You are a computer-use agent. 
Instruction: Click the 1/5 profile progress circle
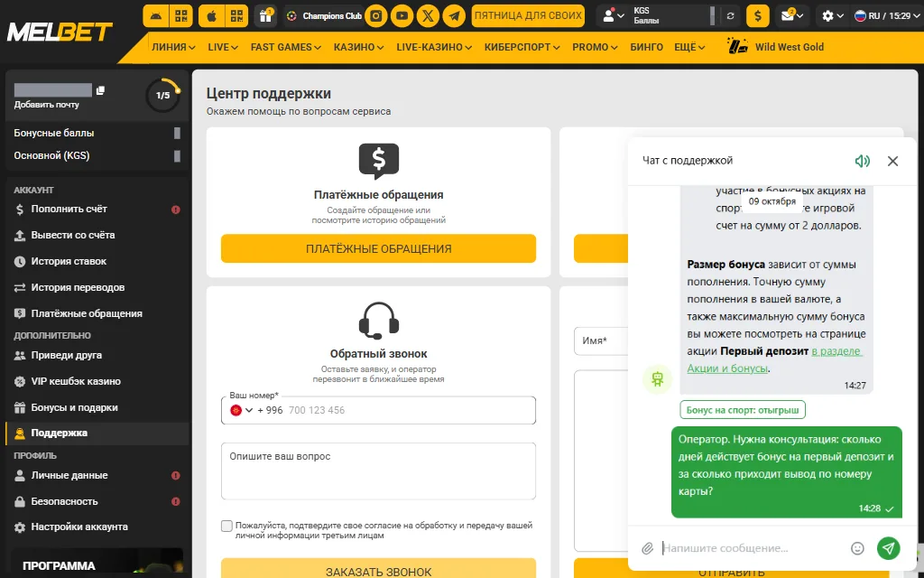pyautogui.click(x=162, y=95)
